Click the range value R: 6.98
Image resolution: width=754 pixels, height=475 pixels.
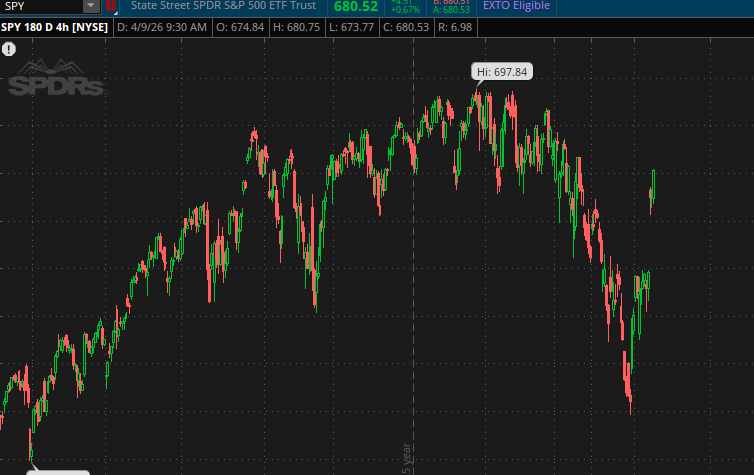coord(454,27)
